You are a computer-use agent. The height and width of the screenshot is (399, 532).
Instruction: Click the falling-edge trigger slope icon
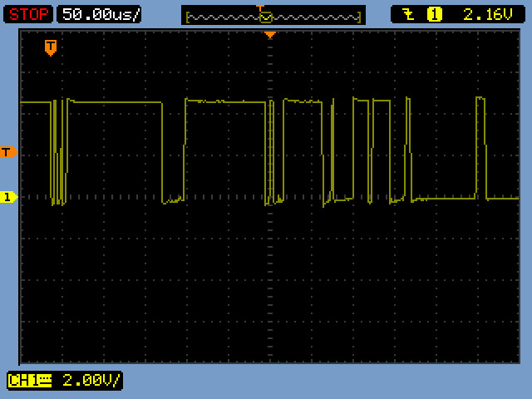point(407,14)
